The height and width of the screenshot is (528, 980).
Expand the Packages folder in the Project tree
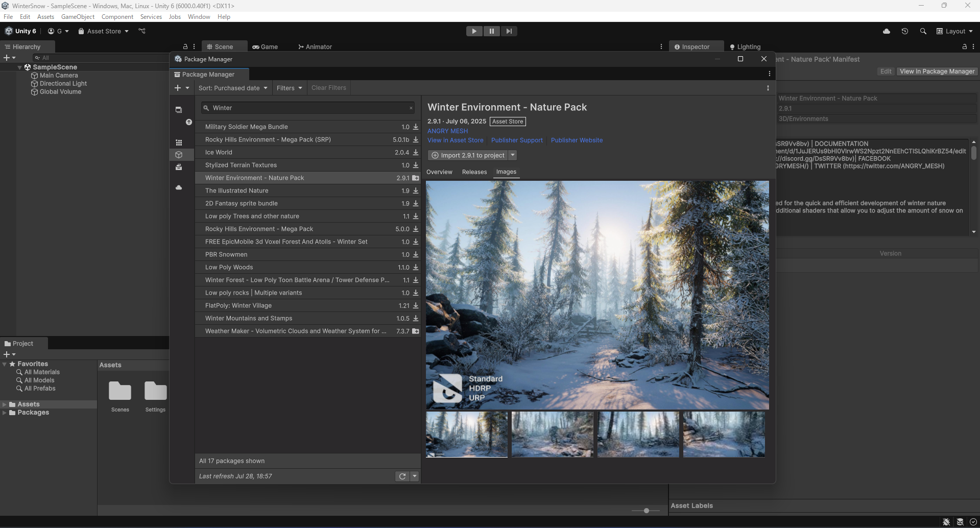pos(5,413)
